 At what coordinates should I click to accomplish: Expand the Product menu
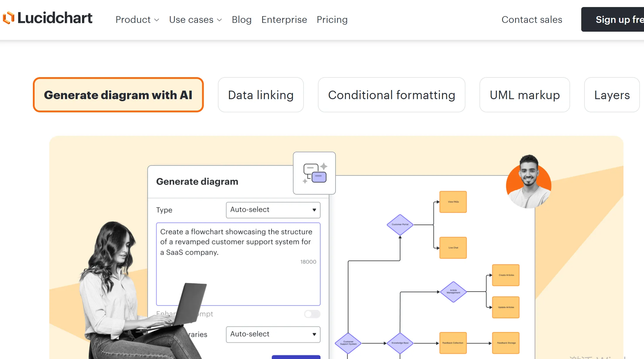tap(137, 20)
